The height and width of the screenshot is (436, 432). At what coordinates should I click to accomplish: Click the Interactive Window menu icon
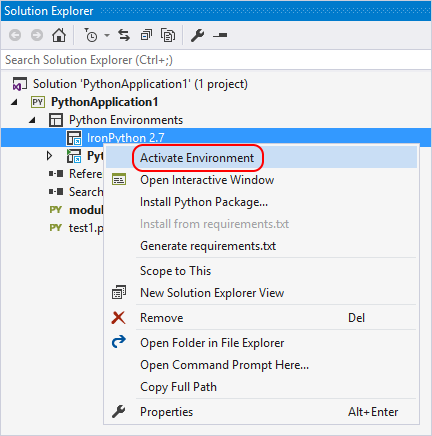(x=119, y=179)
